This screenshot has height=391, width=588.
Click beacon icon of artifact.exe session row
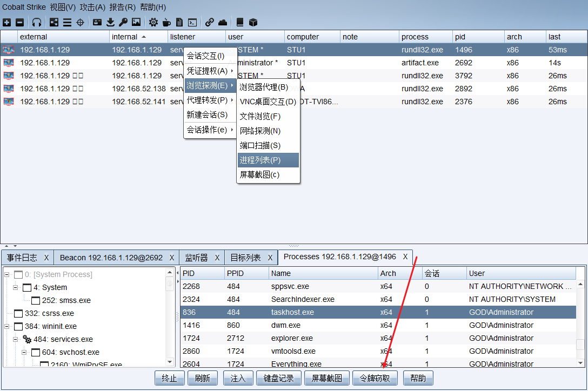[9, 63]
